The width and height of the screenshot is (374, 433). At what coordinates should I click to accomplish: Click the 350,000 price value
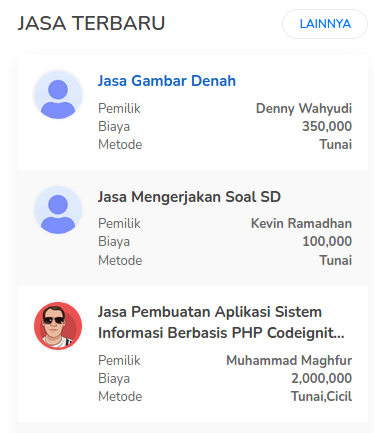(327, 126)
